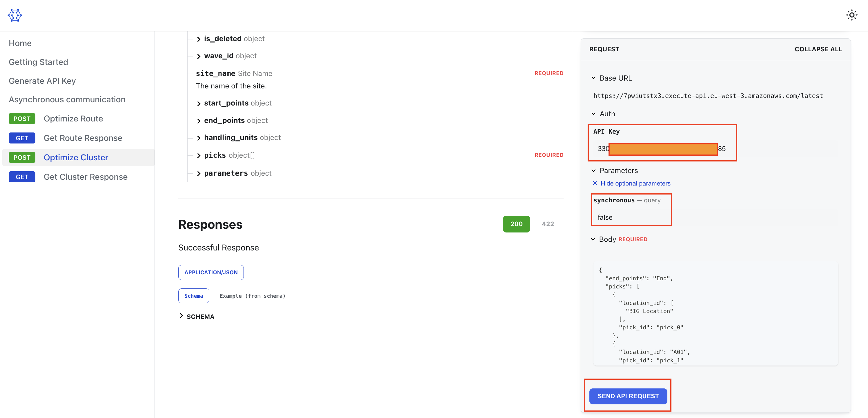The image size is (868, 418).
Task: Click COLLAPSE ALL in the request panel
Action: pos(818,49)
